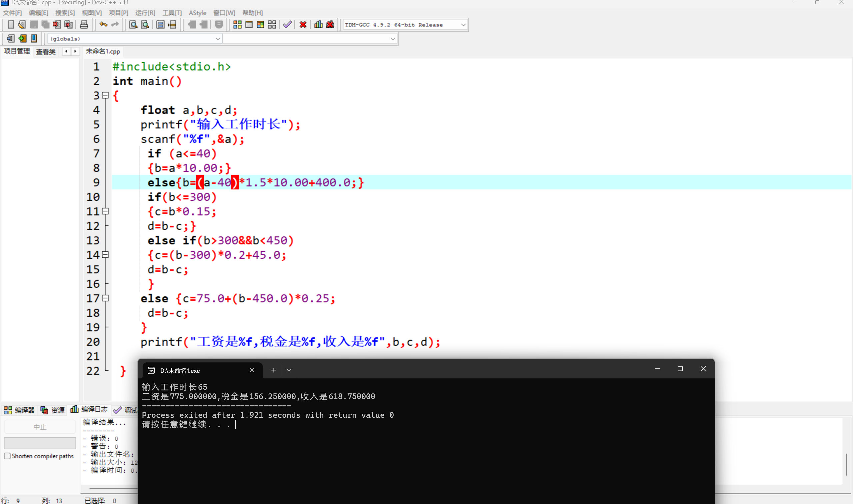Expand the (globals) scope dropdown
Screen dimensions: 853x504
(217, 39)
